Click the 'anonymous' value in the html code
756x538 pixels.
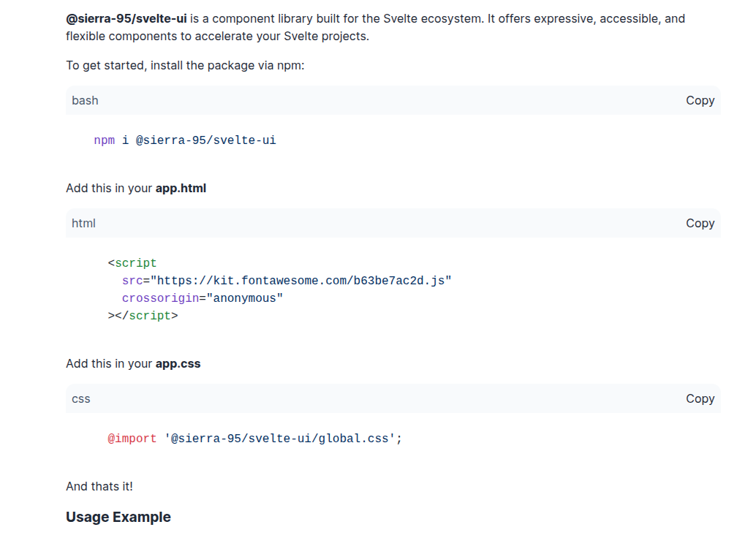pos(244,298)
